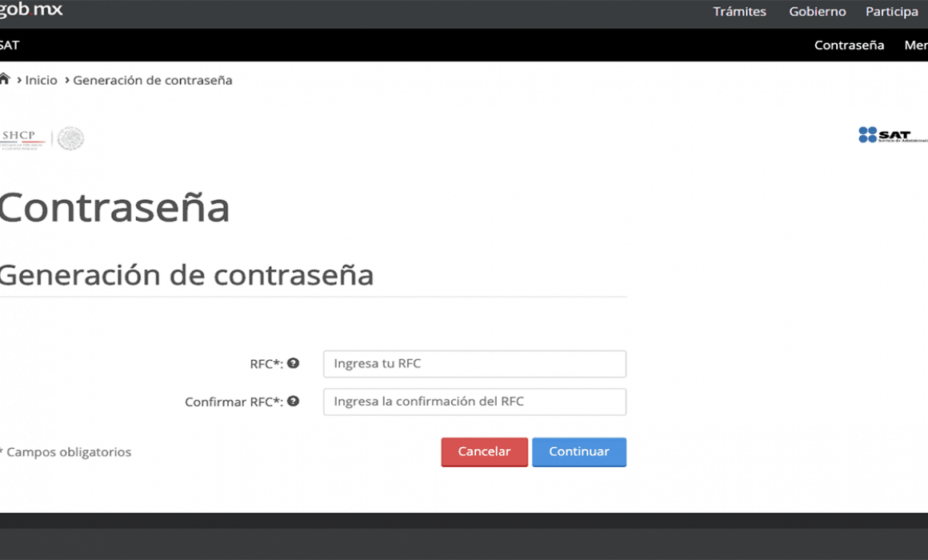The height and width of the screenshot is (560, 928).
Task: Click the Mexican coat of arms emblem
Action: [70, 138]
